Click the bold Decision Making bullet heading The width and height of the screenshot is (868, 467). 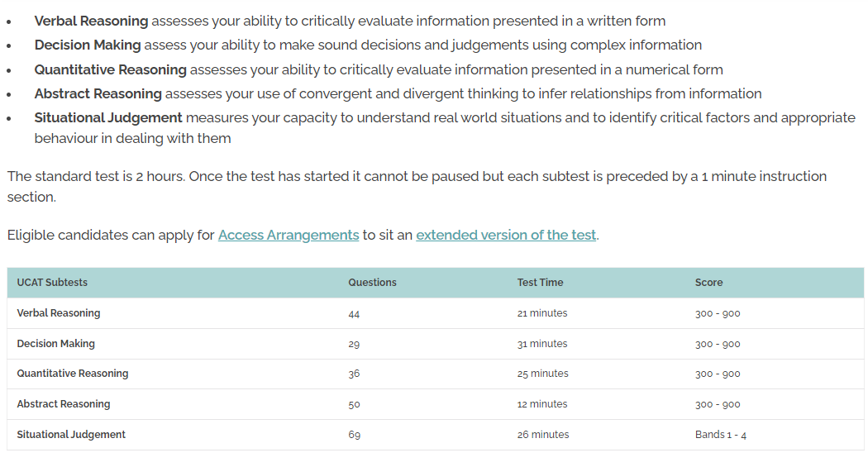(x=88, y=45)
